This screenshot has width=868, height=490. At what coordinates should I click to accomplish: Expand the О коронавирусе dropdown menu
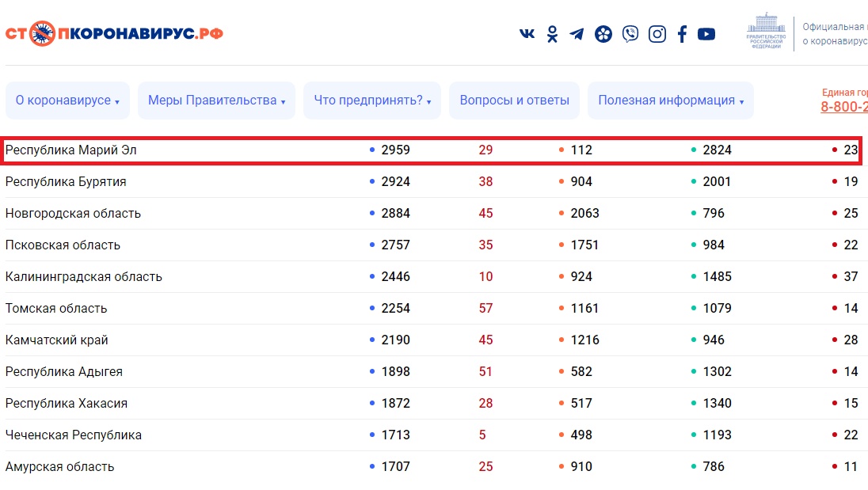(67, 101)
